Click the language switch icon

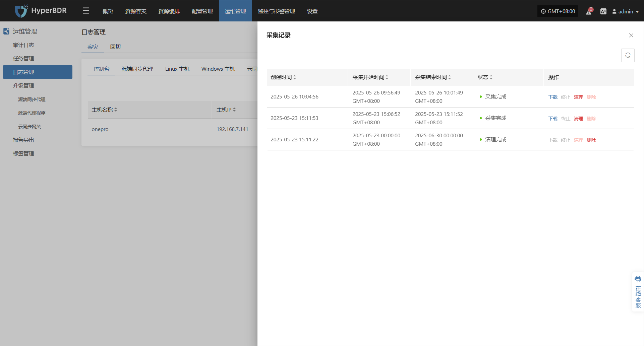(x=603, y=11)
